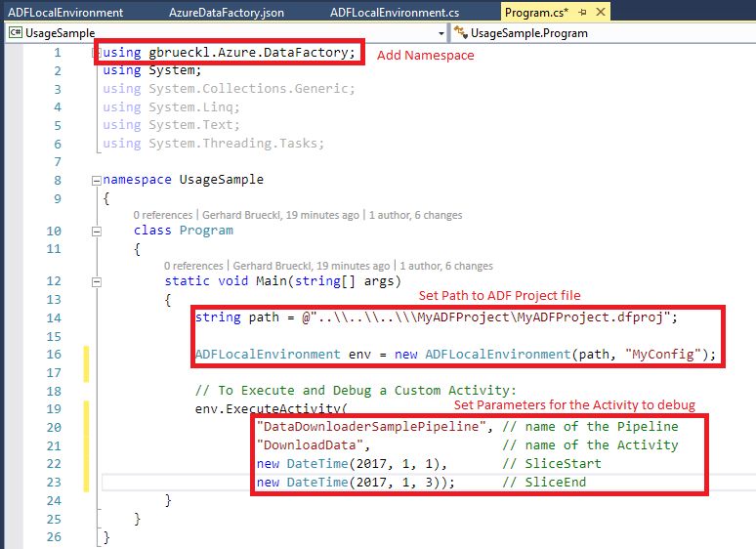756x549 pixels.
Task: Click the '// name of the Activity' comment
Action: 590,445
